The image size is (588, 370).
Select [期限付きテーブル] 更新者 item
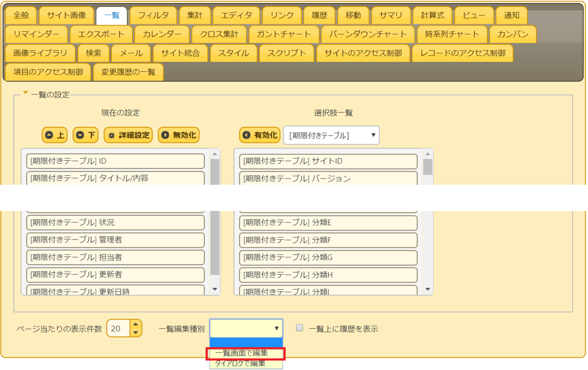[x=115, y=275]
